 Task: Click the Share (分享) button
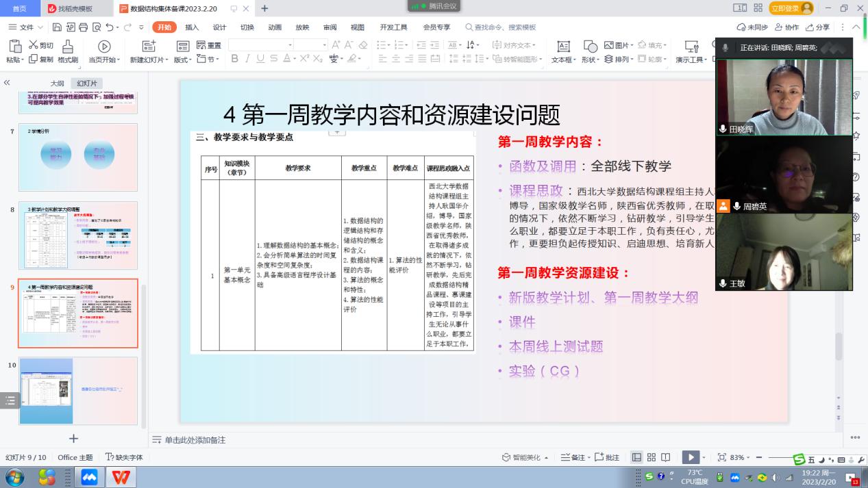click(x=818, y=27)
